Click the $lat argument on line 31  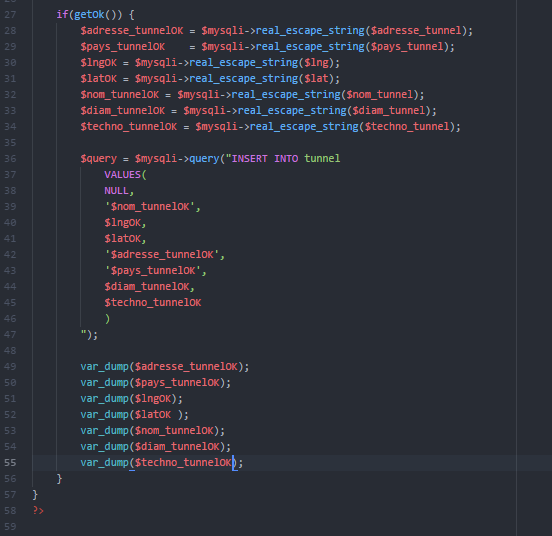(316, 79)
